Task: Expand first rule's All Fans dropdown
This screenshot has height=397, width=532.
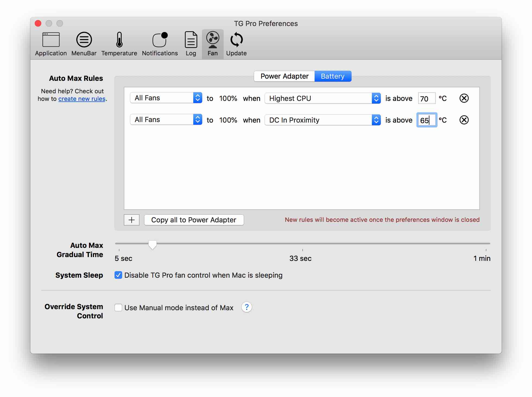Action: (x=166, y=98)
